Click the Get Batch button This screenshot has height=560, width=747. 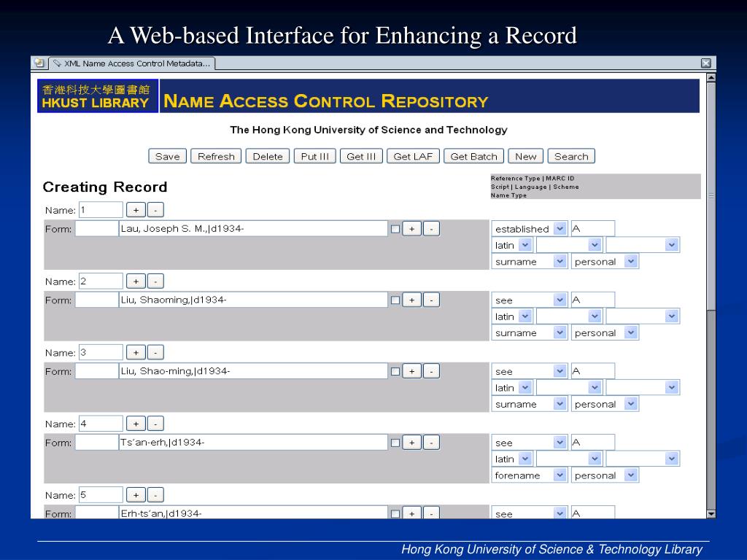click(473, 156)
